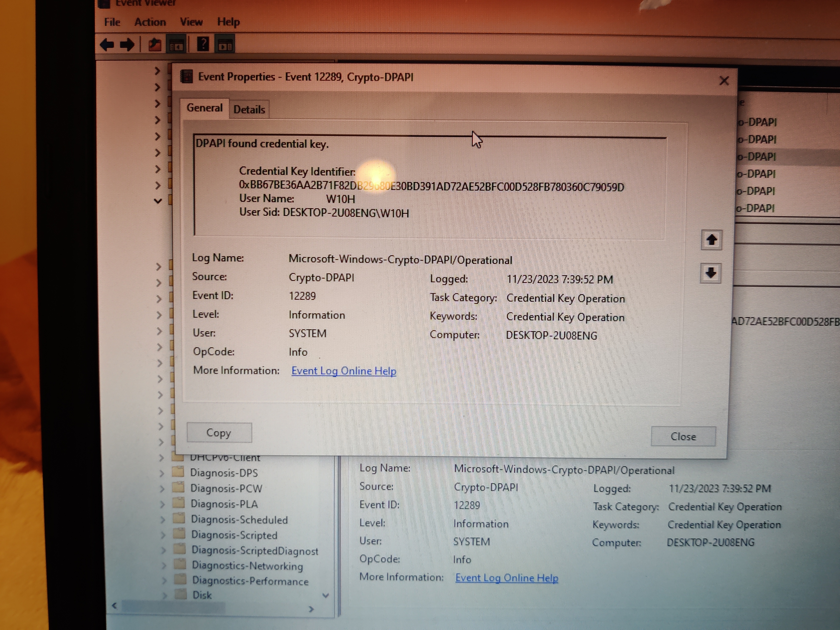Screen dimensions: 840x630
Task: Select the highlighted o-DPAPI event row
Action: 788,156
